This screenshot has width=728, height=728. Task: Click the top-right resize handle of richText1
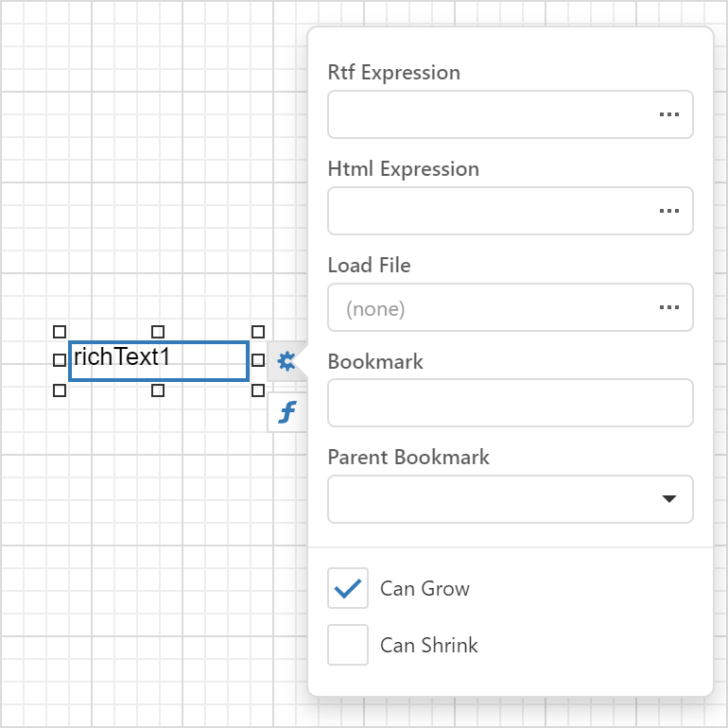tap(257, 332)
